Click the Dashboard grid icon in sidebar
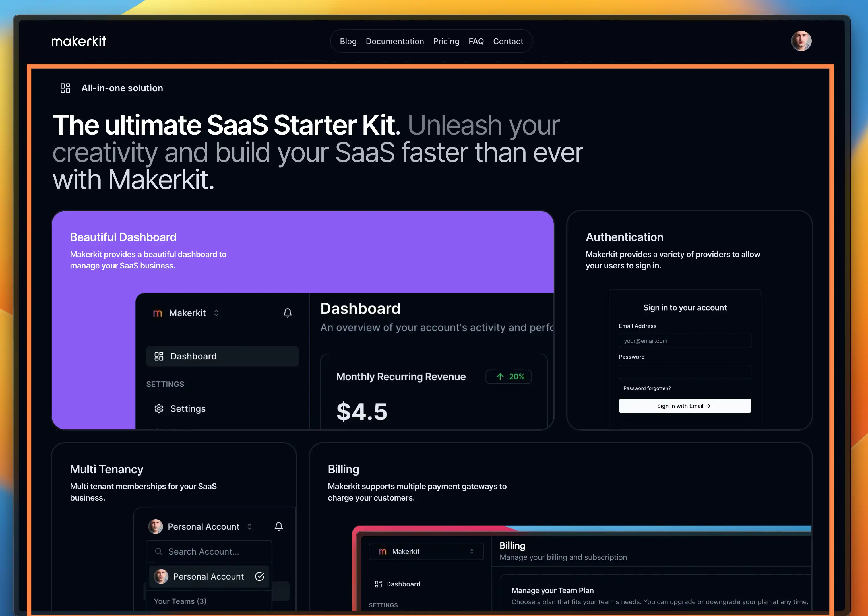 tap(159, 356)
